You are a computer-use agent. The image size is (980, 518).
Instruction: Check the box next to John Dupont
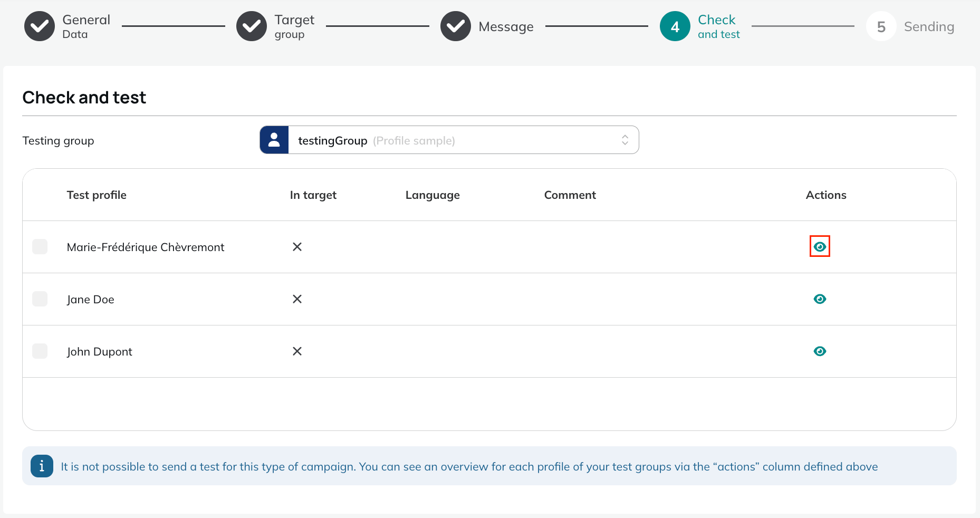click(x=40, y=351)
